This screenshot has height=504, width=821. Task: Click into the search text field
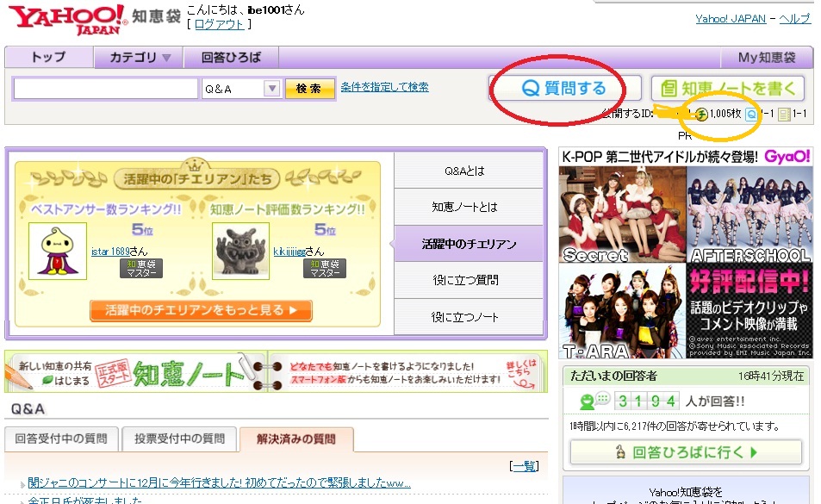[106, 89]
